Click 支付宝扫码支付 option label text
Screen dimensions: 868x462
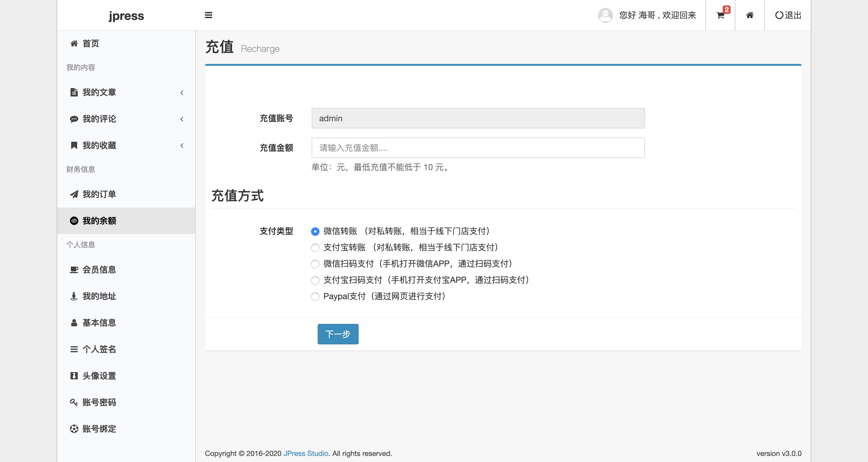(426, 280)
